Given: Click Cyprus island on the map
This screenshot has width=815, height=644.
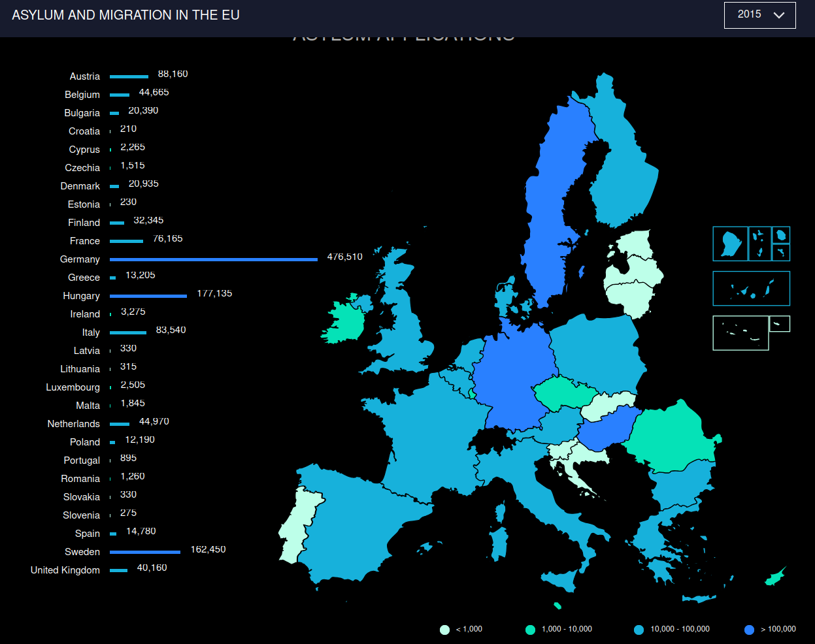Looking at the screenshot, I should click(775, 577).
